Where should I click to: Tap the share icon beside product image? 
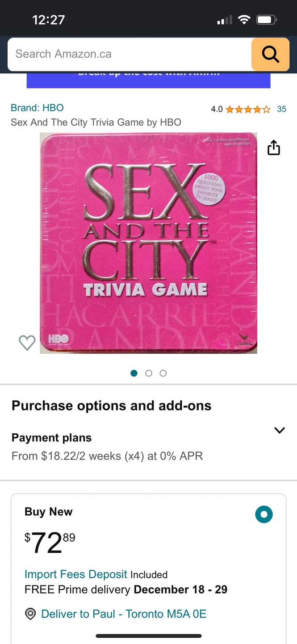click(274, 147)
